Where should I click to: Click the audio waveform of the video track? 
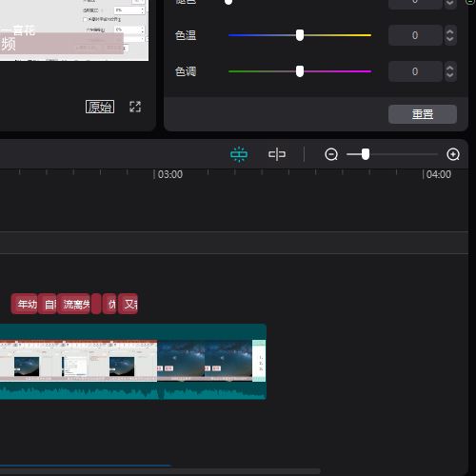pyautogui.click(x=133, y=392)
